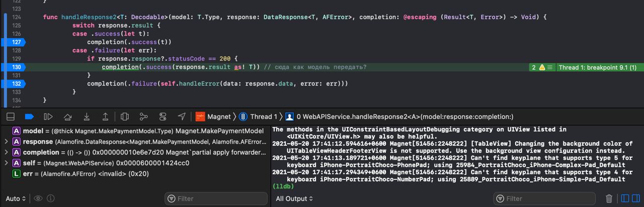The width and height of the screenshot is (644, 207).
Task: Expand the response variable
Action: point(6,142)
